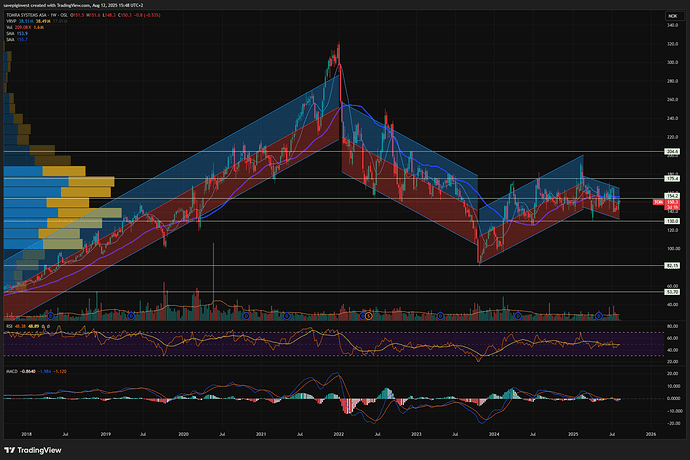Click the 204.6 horizontal line price label
The height and width of the screenshot is (460, 690).
[672, 151]
